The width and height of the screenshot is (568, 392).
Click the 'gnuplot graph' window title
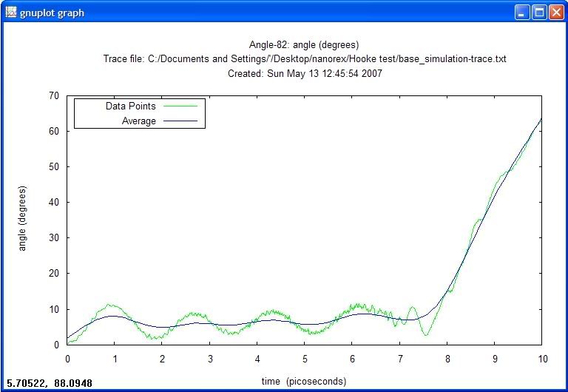pyautogui.click(x=53, y=13)
